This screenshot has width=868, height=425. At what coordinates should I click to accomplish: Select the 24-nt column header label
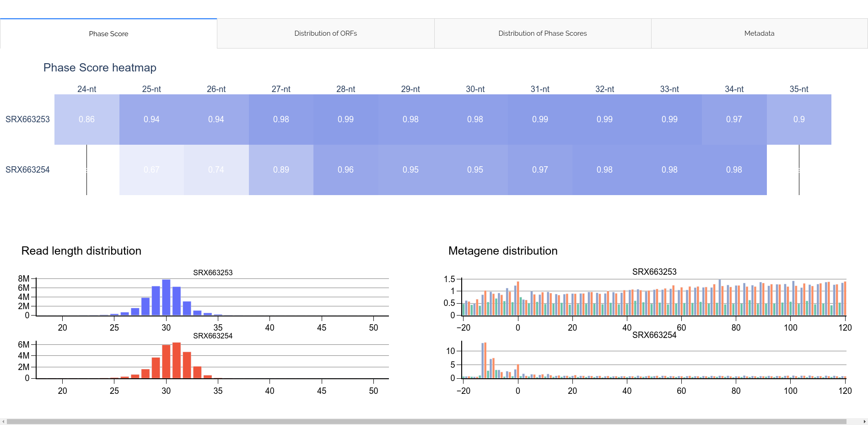(x=86, y=89)
